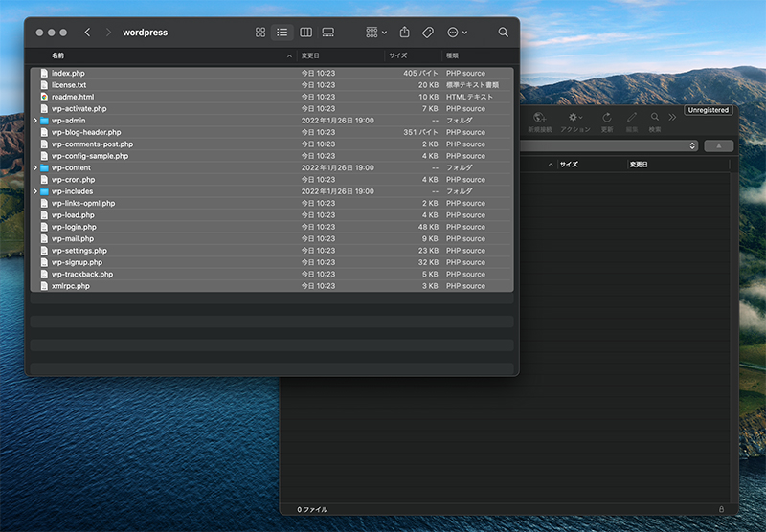
Task: Open the Cyberduck action (アクション) gear menu
Action: (x=575, y=118)
